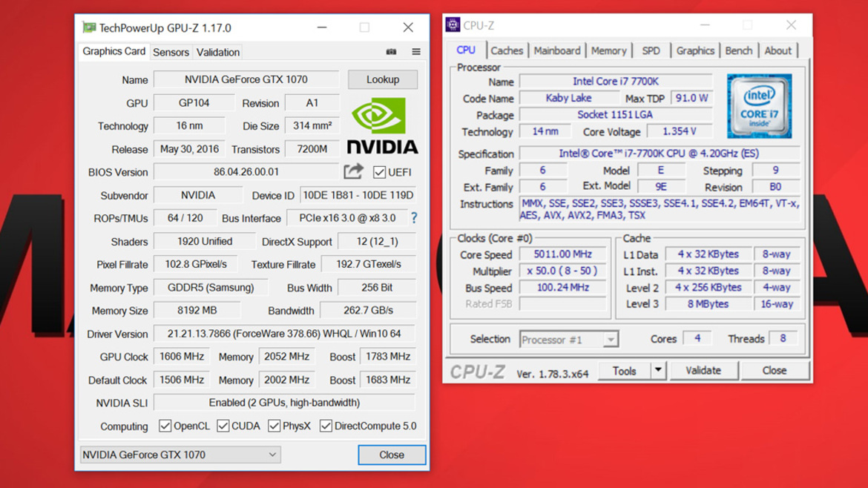Click the Lookup button

coord(383,79)
